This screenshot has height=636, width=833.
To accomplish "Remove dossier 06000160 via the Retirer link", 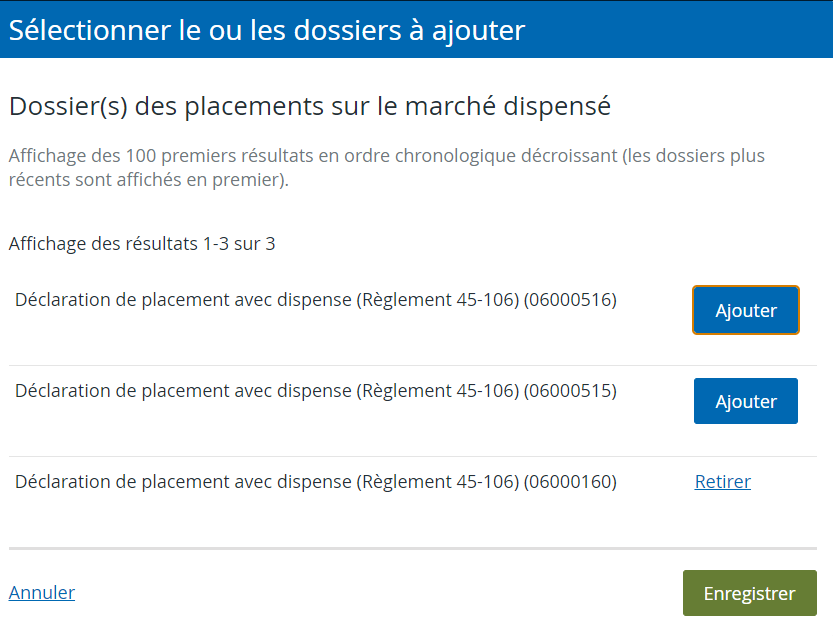I will 722,481.
